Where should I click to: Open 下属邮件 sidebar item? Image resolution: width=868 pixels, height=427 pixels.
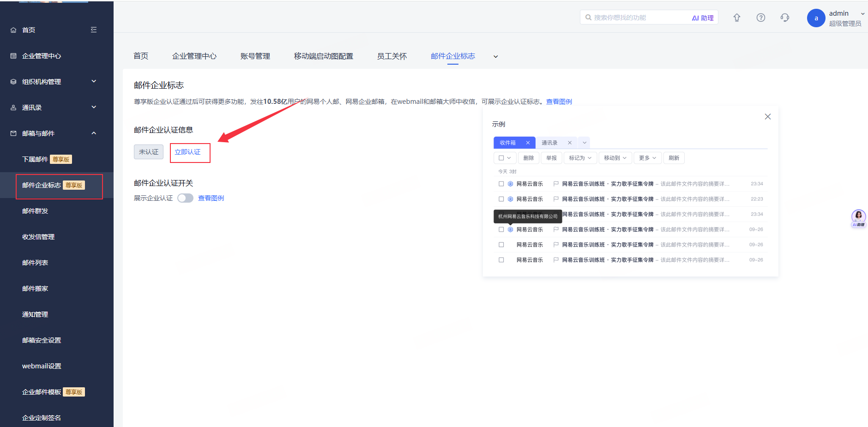(x=35, y=159)
